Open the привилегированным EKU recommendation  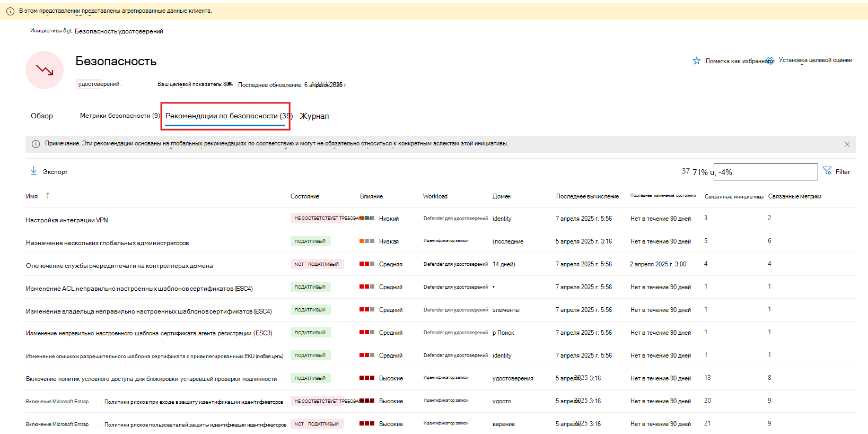154,356
